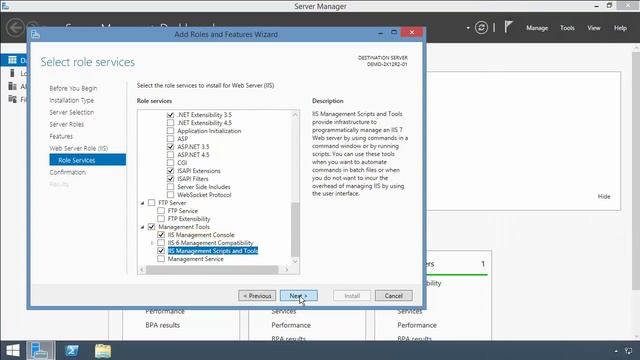Check Server Side Includes
Screen dimensions: 640x360
(170, 187)
